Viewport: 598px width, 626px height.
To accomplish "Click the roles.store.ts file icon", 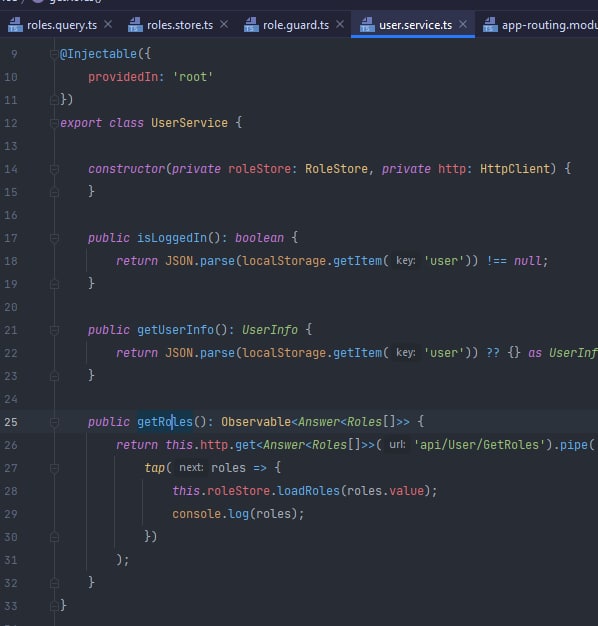I will click(135, 25).
